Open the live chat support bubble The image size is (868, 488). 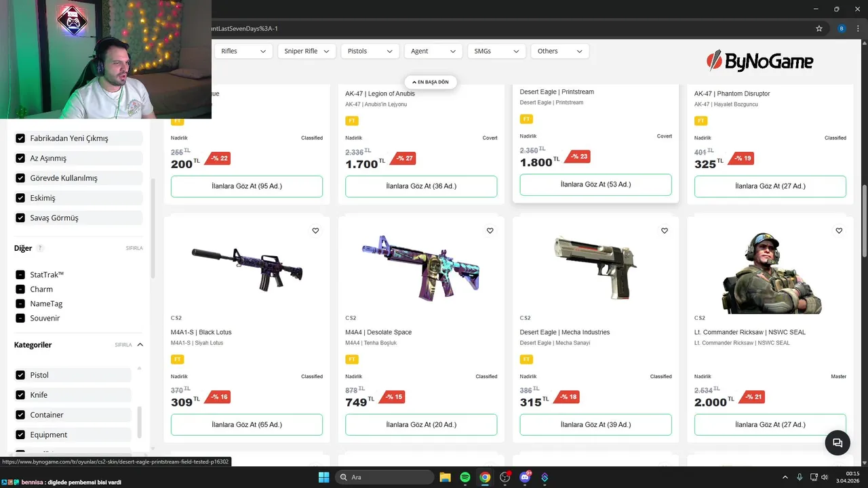837,443
